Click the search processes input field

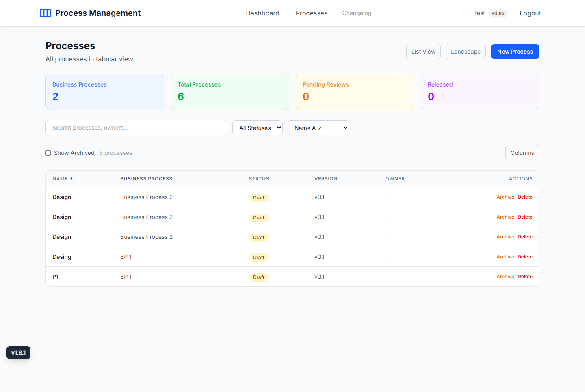coord(136,128)
